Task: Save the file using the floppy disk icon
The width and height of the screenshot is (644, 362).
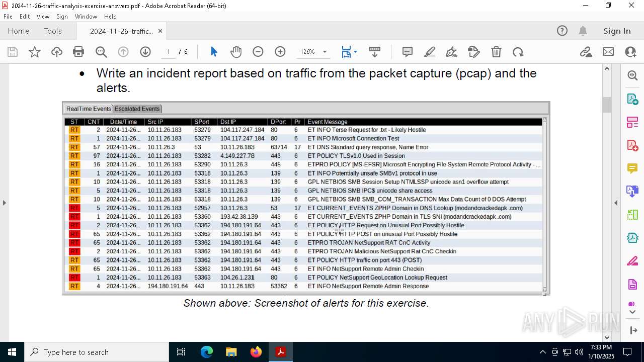Action: (13, 52)
